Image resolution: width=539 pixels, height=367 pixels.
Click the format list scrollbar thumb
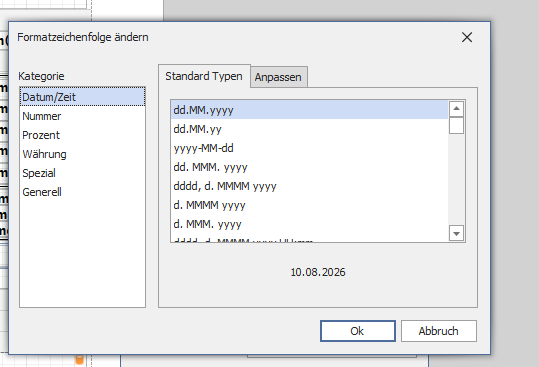pyautogui.click(x=456, y=125)
